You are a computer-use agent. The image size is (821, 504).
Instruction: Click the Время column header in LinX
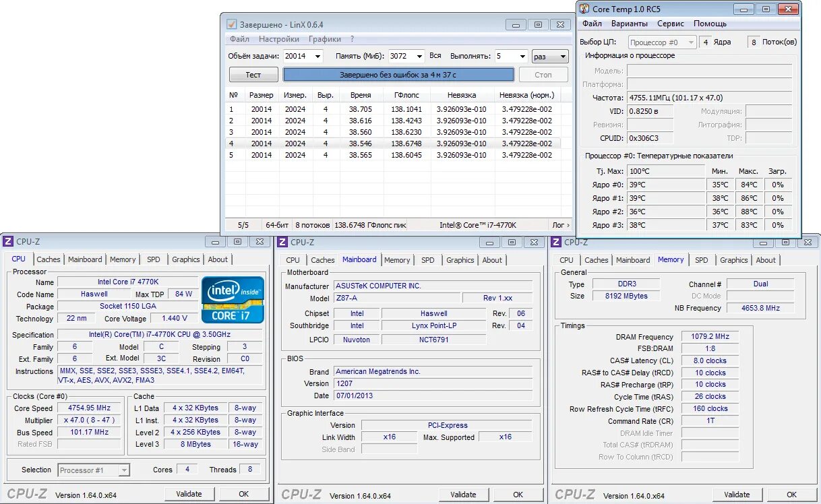361,95
